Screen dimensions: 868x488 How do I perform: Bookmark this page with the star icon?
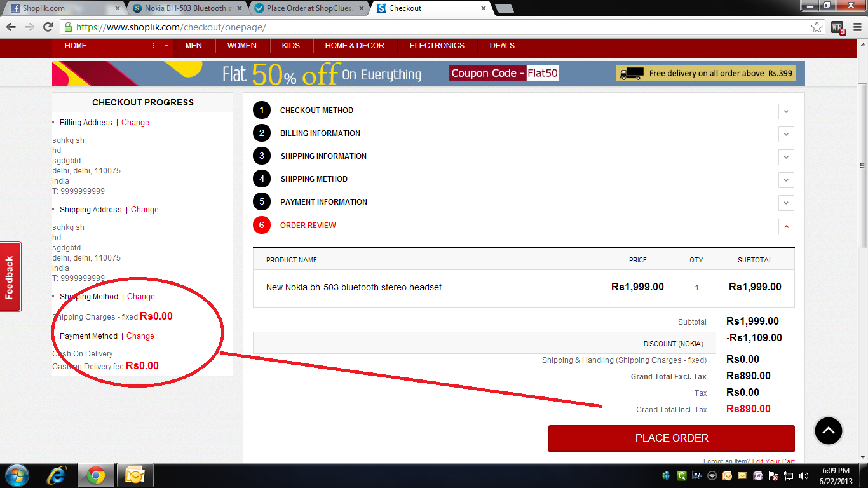(x=817, y=27)
